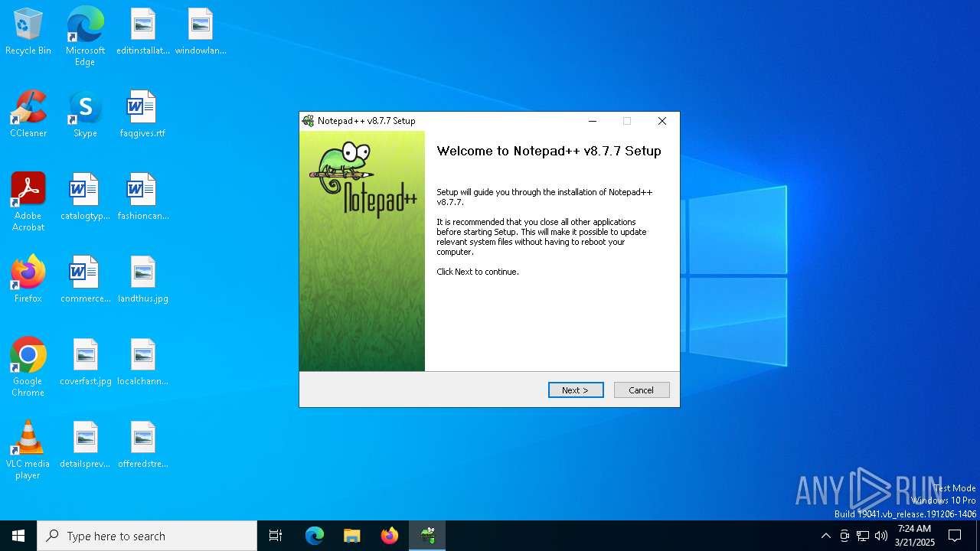Open Firefox from the taskbar
This screenshot has width=980, height=551.
pos(390,536)
